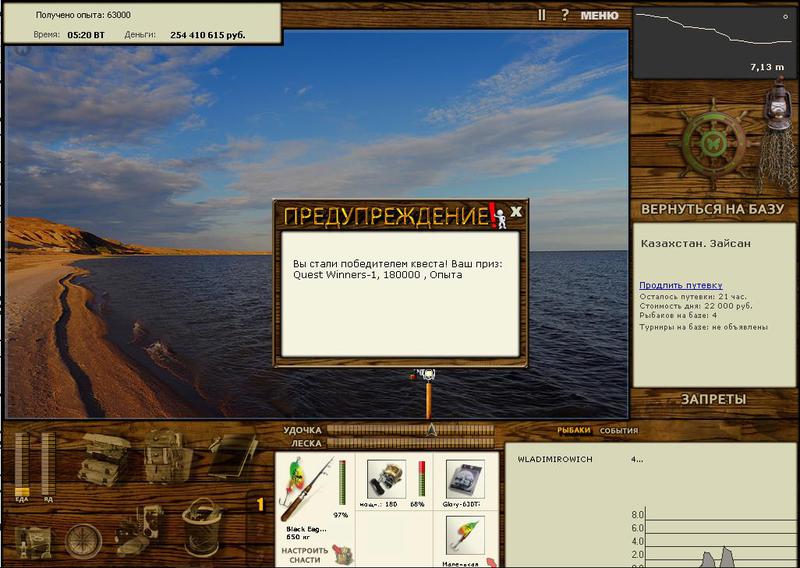
Task: Click the Леска line tension bar
Action: click(x=410, y=443)
